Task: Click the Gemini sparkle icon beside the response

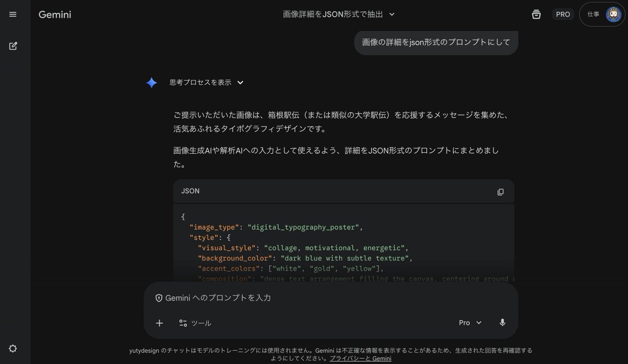Action: pos(151,82)
